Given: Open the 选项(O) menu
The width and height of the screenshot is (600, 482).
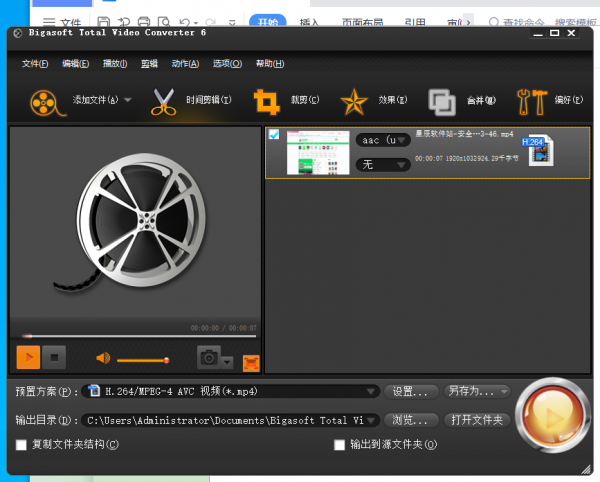Looking at the screenshot, I should 227,64.
